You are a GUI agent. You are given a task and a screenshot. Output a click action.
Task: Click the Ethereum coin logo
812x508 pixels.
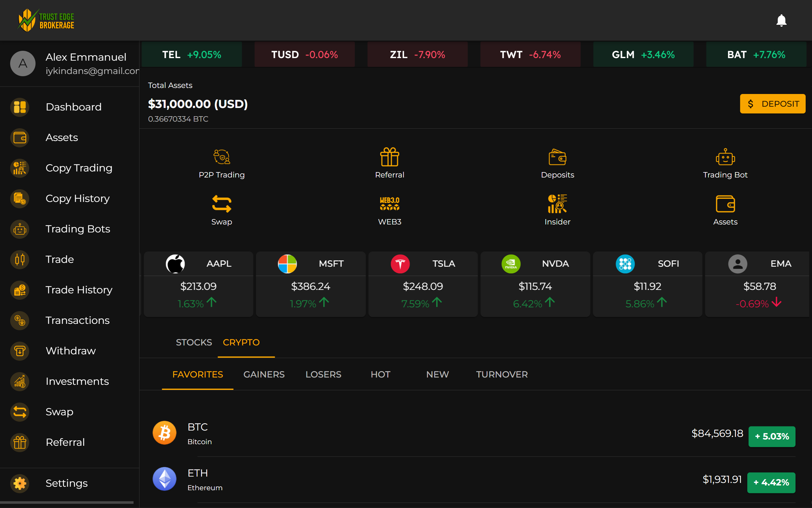tap(164, 479)
